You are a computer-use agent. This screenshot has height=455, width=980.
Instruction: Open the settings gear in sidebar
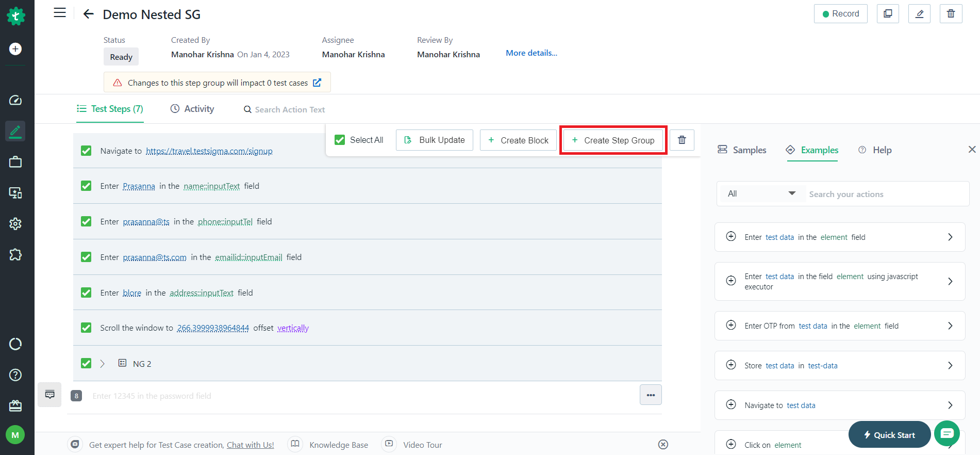click(x=15, y=224)
